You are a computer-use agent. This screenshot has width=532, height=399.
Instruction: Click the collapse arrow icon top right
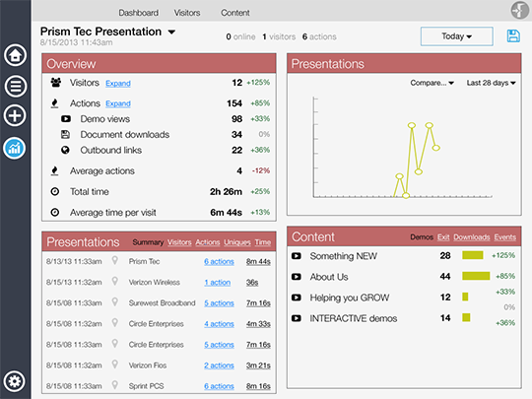[519, 10]
